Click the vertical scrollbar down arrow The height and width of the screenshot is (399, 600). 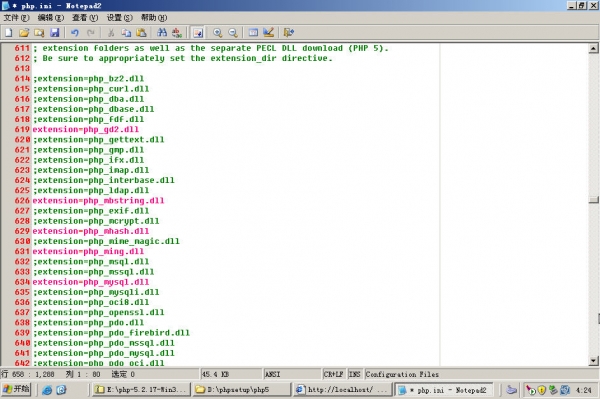pyautogui.click(x=593, y=360)
